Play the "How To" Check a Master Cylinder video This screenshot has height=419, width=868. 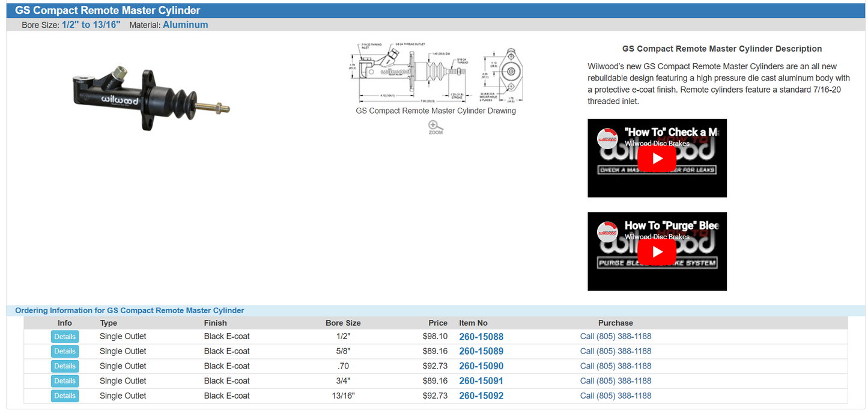pyautogui.click(x=657, y=159)
